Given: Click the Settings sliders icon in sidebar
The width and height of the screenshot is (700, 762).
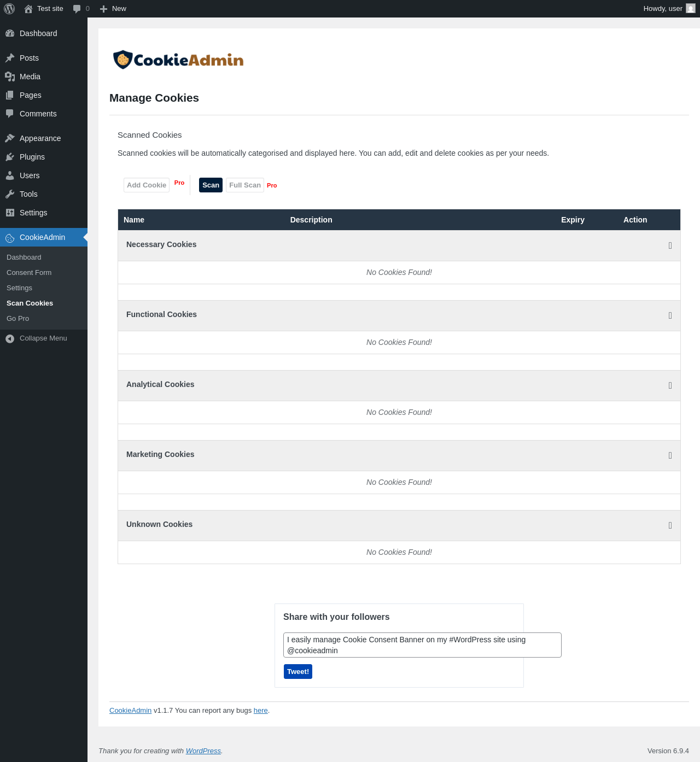Looking at the screenshot, I should pyautogui.click(x=10, y=213).
